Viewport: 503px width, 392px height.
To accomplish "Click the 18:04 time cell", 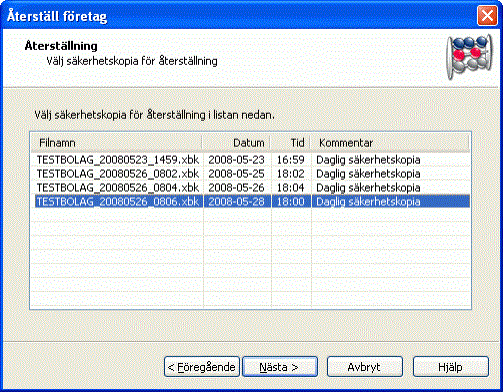I will 291,188.
